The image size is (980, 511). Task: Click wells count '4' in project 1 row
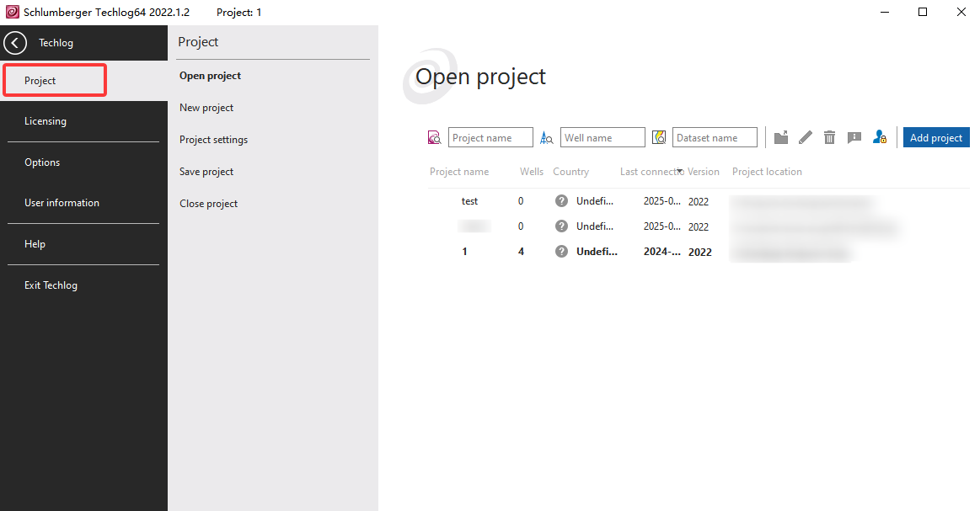coord(521,252)
